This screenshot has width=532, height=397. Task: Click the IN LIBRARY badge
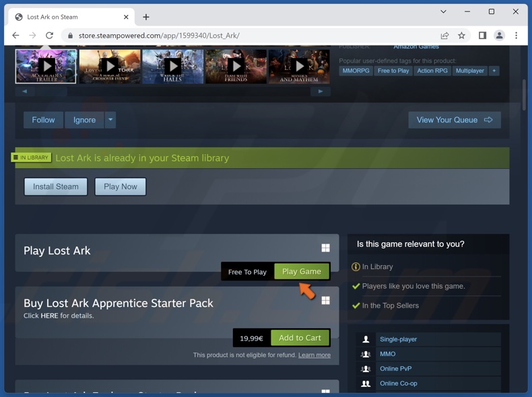point(31,157)
